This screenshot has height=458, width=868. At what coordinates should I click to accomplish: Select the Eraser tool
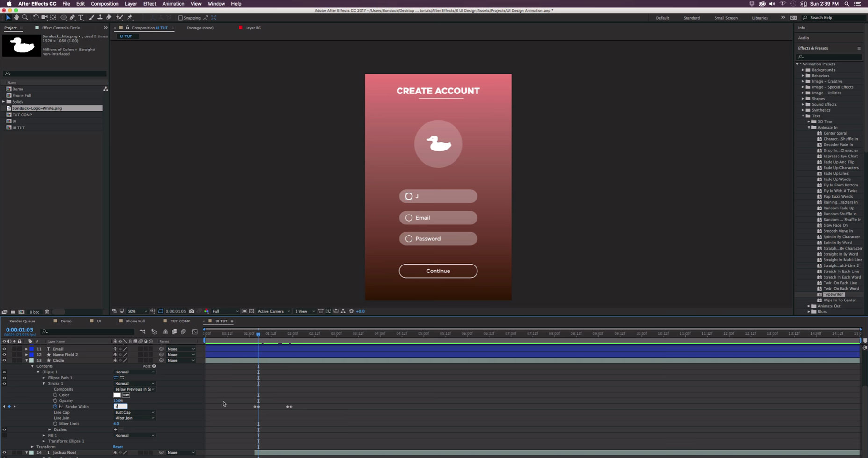click(x=108, y=17)
